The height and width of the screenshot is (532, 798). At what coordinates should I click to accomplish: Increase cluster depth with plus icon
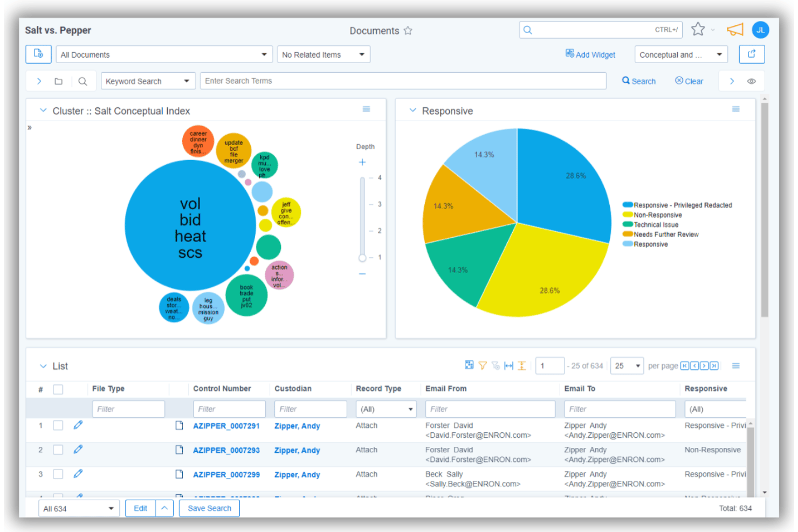(362, 162)
